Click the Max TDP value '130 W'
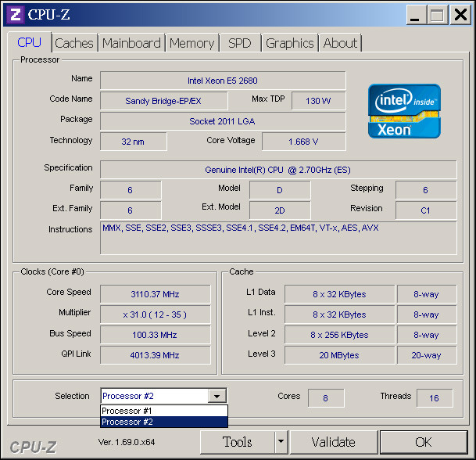 318,101
